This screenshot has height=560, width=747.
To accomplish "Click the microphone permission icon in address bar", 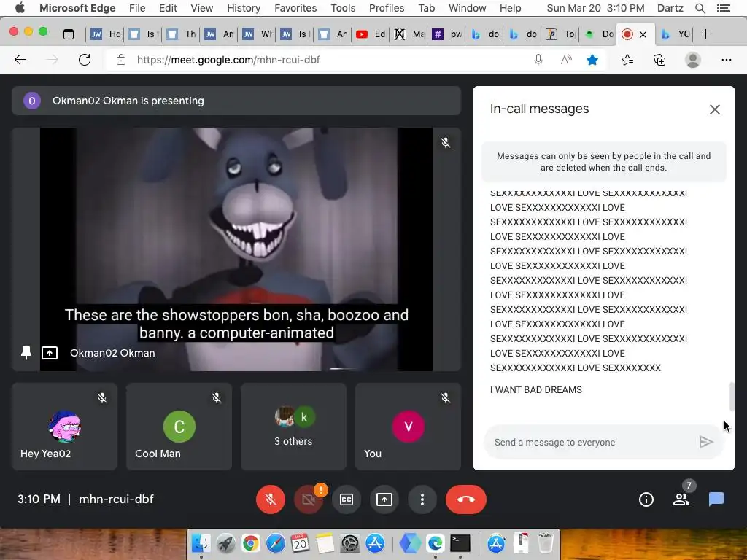I will coord(538,60).
